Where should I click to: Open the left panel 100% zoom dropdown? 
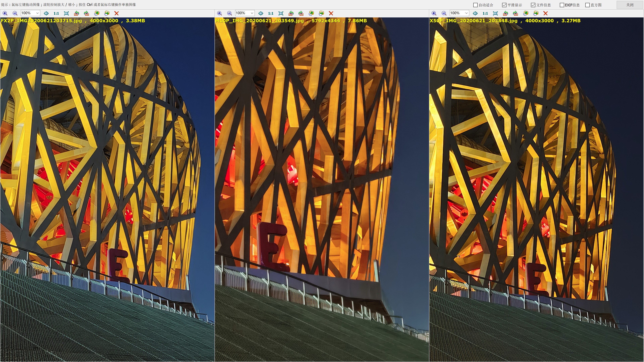(37, 13)
